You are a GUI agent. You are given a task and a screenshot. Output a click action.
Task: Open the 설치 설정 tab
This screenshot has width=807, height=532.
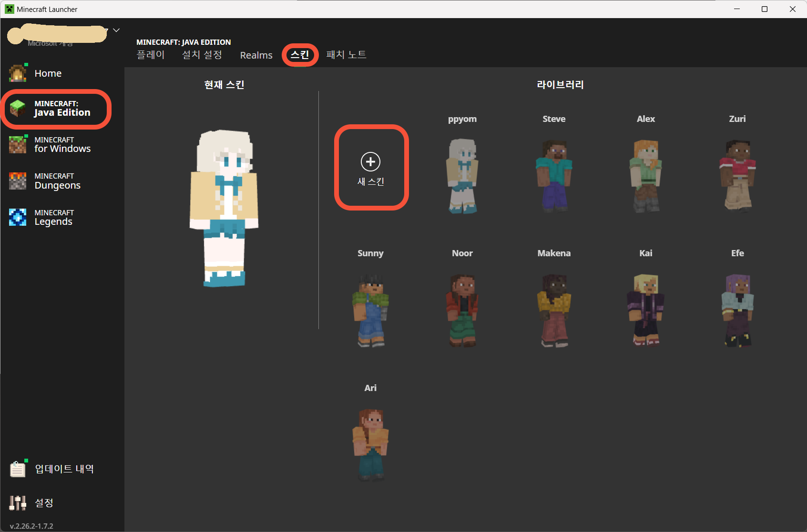[x=202, y=55]
